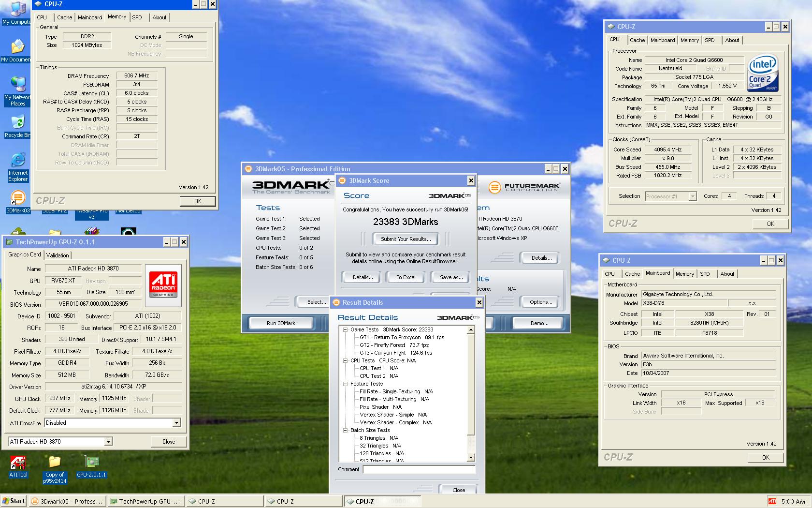Viewport: 812px width, 508px height.
Task: Launch the GPU-Z.0.1.1 desktop icon
Action: (x=91, y=466)
